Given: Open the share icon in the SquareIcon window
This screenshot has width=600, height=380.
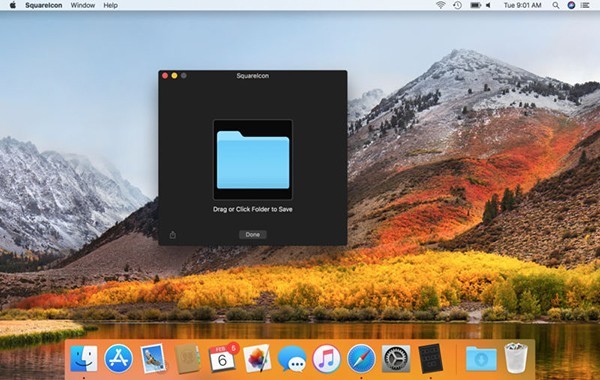Looking at the screenshot, I should point(173,235).
